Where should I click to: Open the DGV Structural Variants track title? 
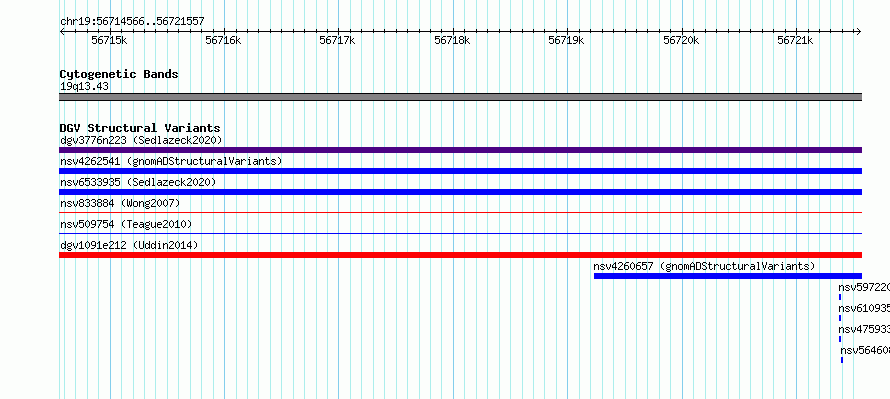(140, 128)
